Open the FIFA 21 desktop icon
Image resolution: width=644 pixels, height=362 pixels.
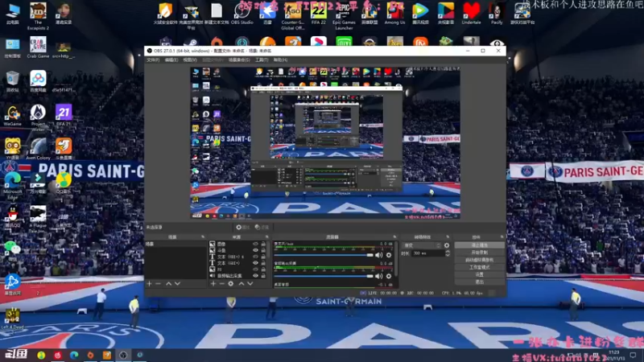pyautogui.click(x=64, y=115)
